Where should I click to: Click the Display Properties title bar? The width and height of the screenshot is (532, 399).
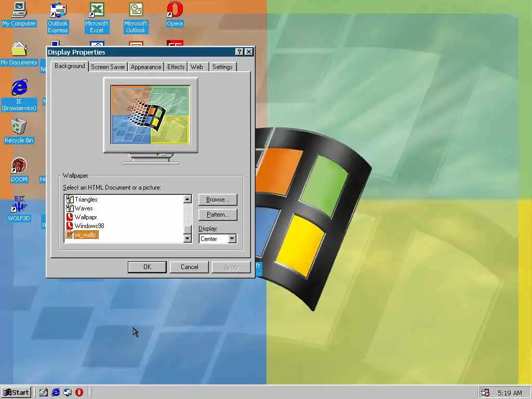[x=141, y=52]
